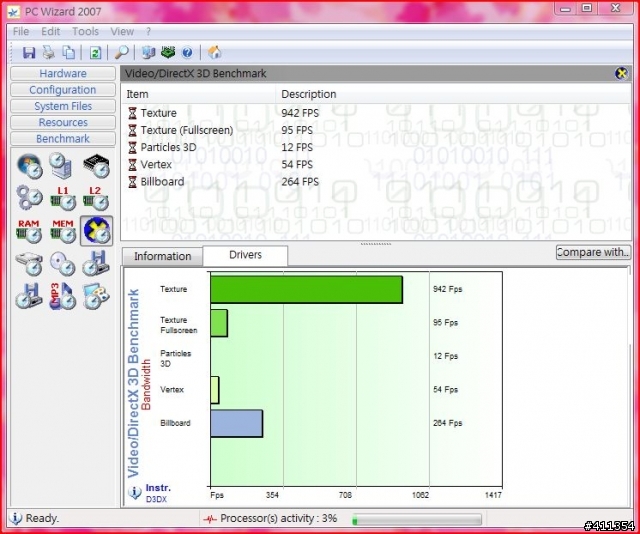Open the CD/DVD drive benchmark icon
Screen dimensions: 640x534
pos(62,264)
